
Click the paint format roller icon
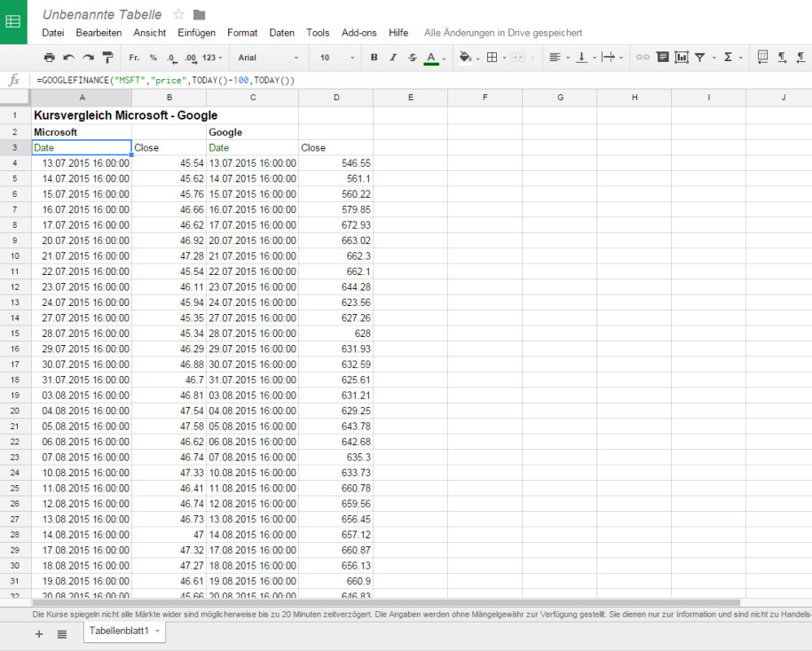[107, 58]
